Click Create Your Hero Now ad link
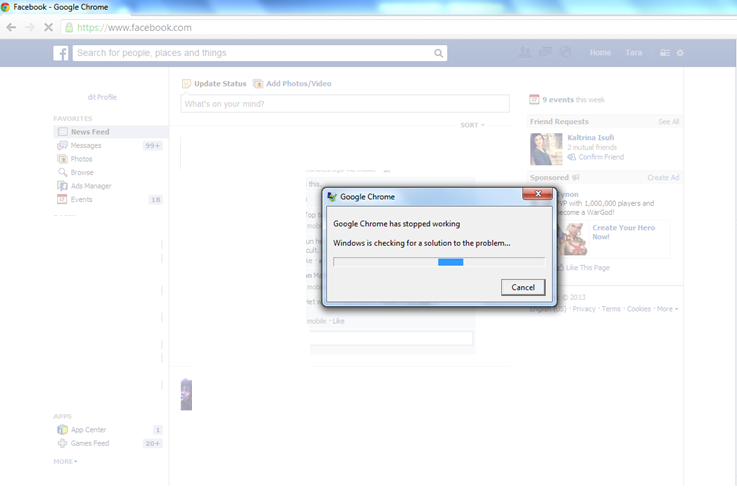The height and width of the screenshot is (493, 737). click(x=623, y=232)
